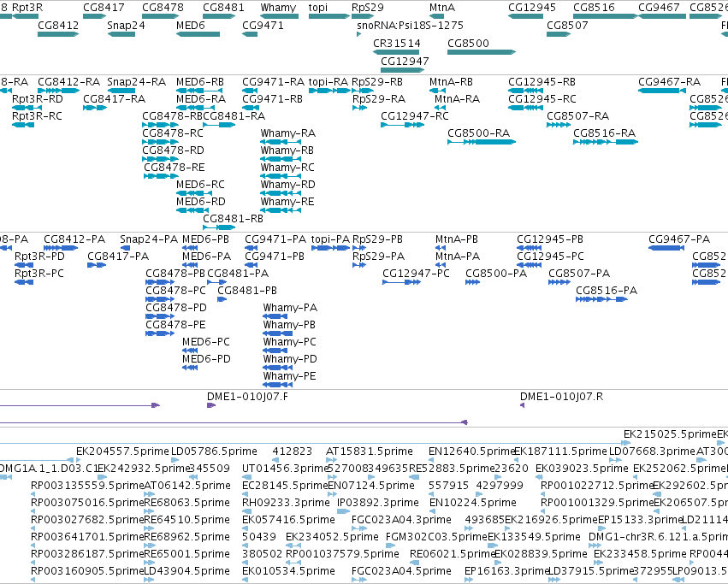Click the CG12947 gene feature
728x584 pixels.
[x=403, y=70]
